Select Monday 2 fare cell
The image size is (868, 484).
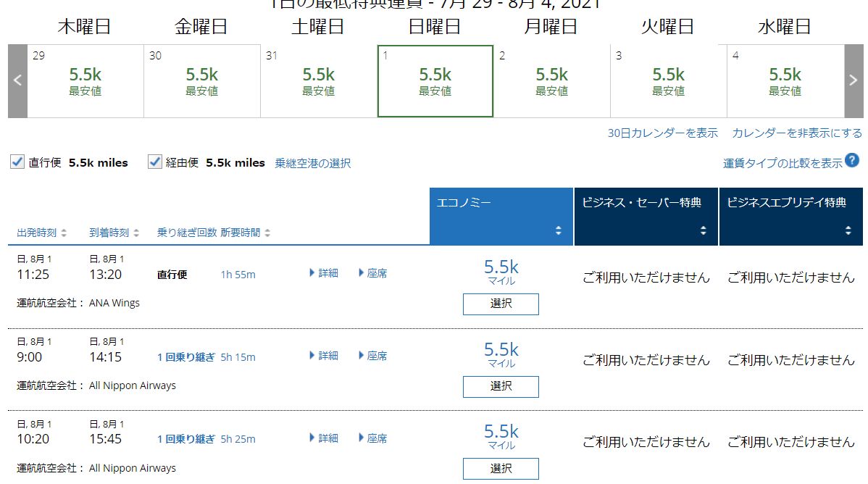tap(552, 81)
